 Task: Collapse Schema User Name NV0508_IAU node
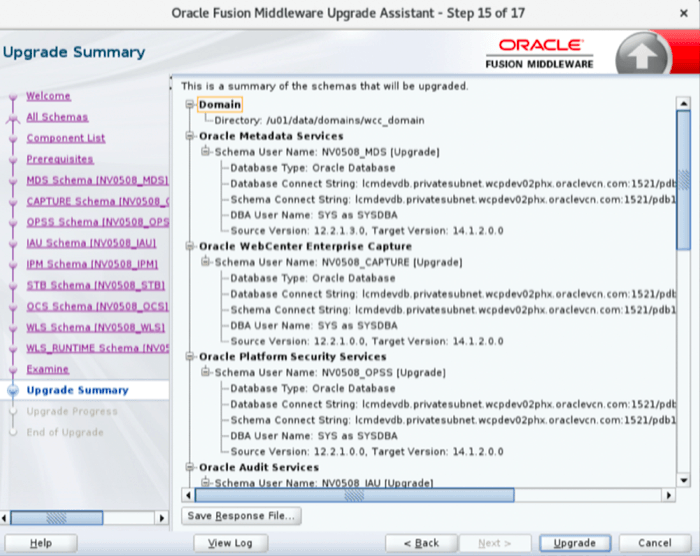click(x=205, y=482)
